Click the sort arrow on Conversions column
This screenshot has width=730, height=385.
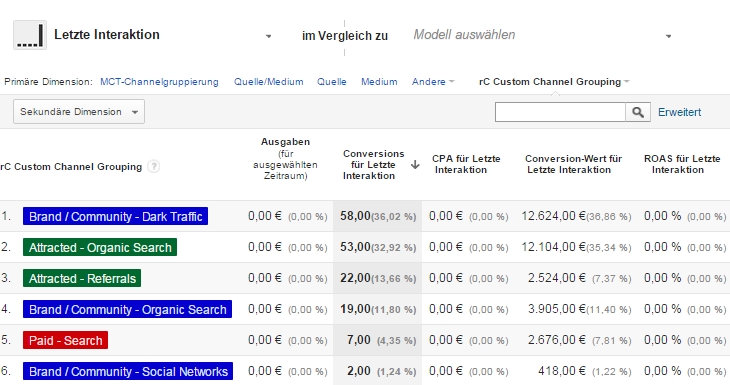click(415, 165)
